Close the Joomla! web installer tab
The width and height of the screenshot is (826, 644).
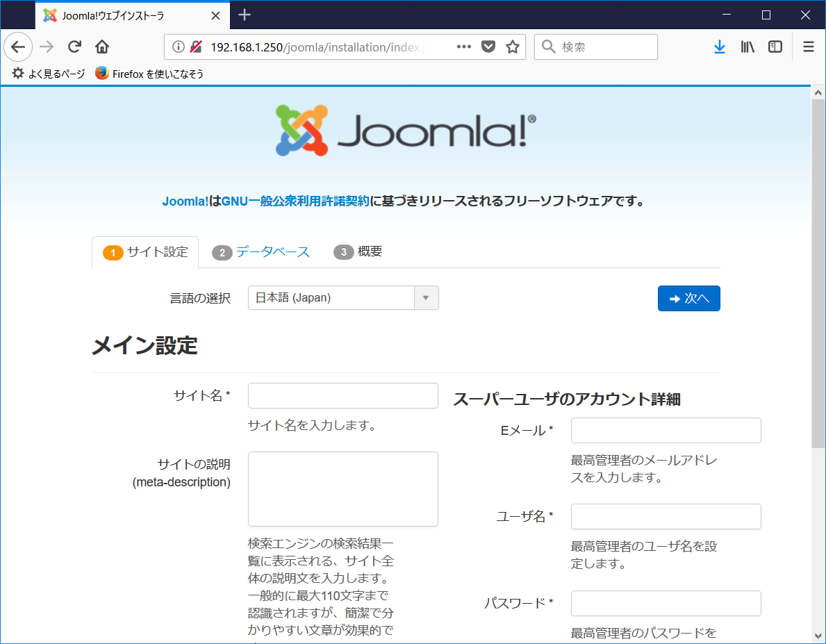coord(215,16)
